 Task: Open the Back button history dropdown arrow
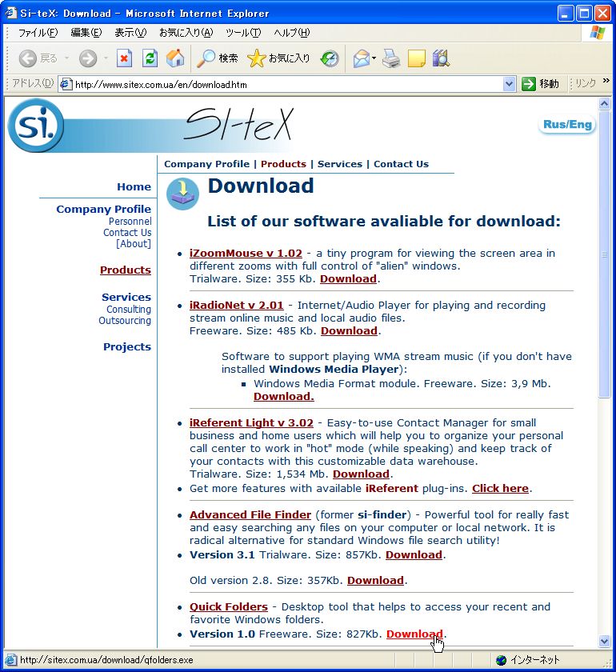point(67,58)
